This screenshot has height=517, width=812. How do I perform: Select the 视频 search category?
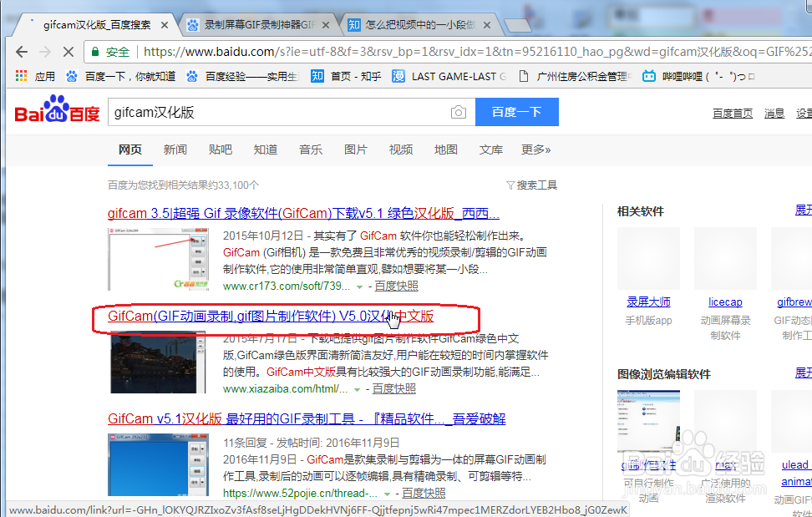click(401, 150)
